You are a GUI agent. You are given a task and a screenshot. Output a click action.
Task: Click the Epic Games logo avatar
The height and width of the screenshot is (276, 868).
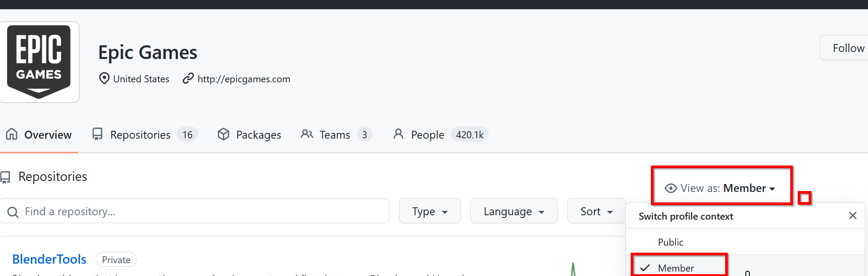(39, 62)
